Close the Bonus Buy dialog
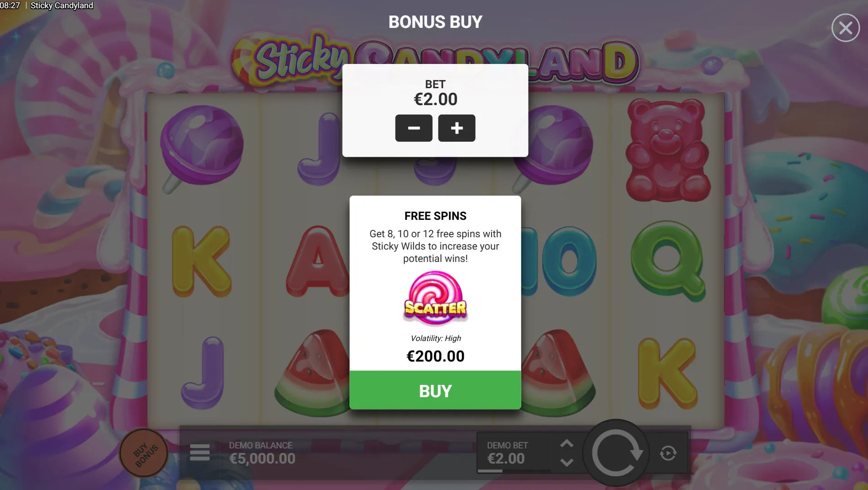 846,28
